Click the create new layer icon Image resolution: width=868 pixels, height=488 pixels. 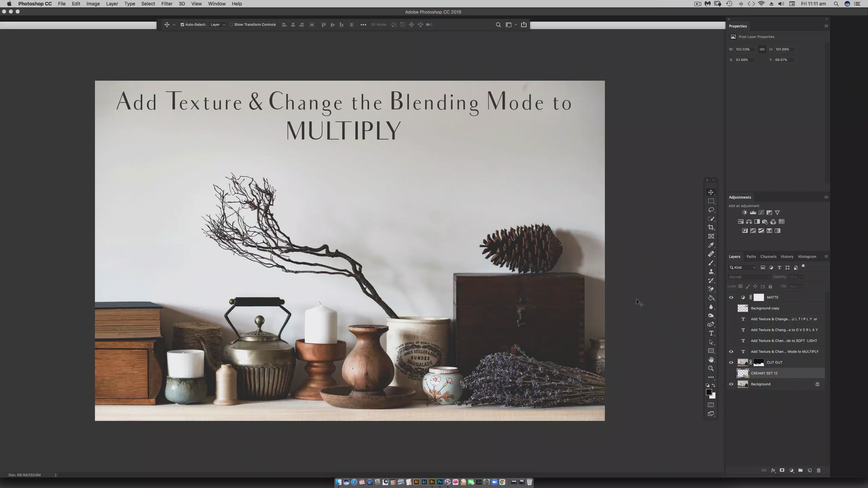809,470
